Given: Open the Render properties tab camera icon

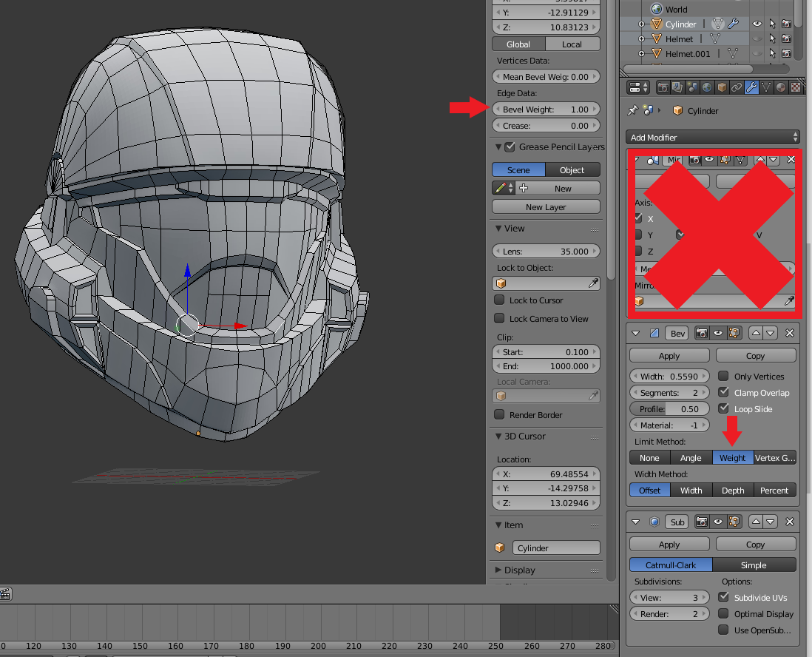Looking at the screenshot, I should pos(663,87).
